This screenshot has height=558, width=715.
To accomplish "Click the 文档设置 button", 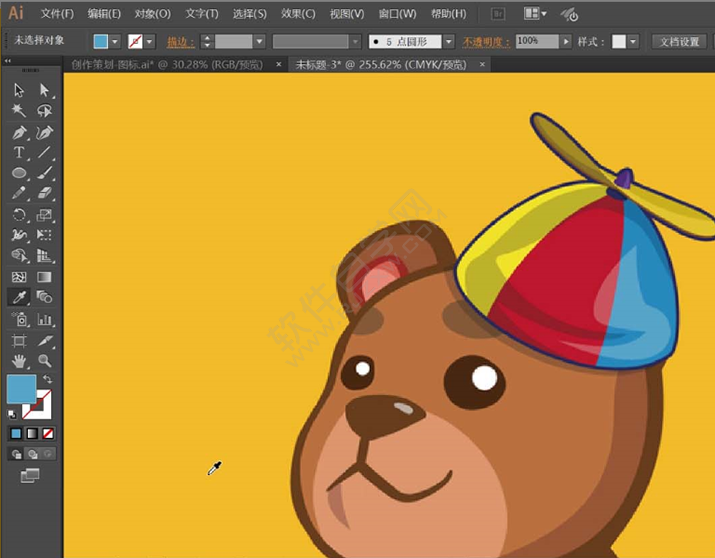I will click(x=680, y=42).
